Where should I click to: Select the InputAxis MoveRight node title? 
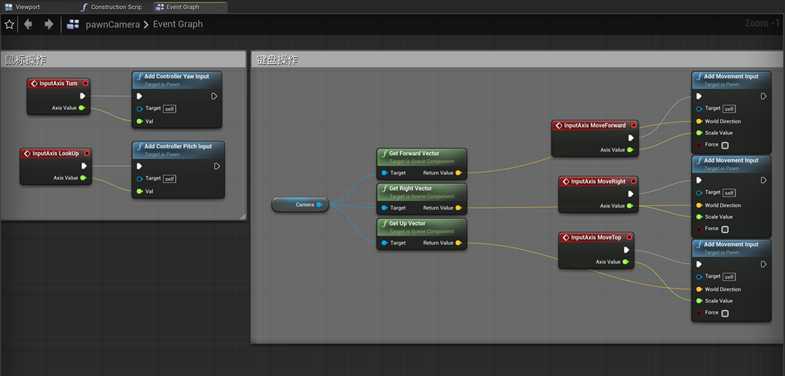(x=598, y=181)
